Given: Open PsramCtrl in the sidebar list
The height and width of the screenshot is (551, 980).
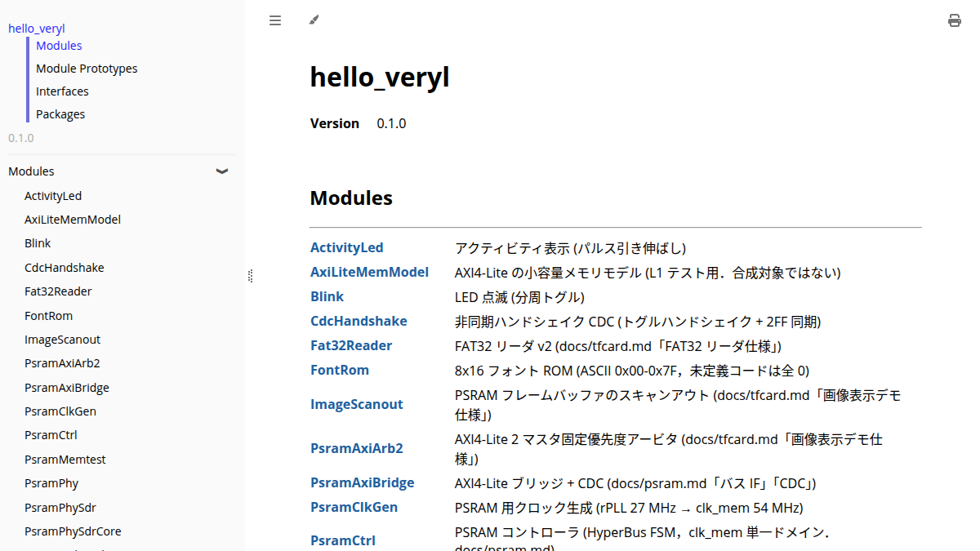Looking at the screenshot, I should tap(51, 435).
